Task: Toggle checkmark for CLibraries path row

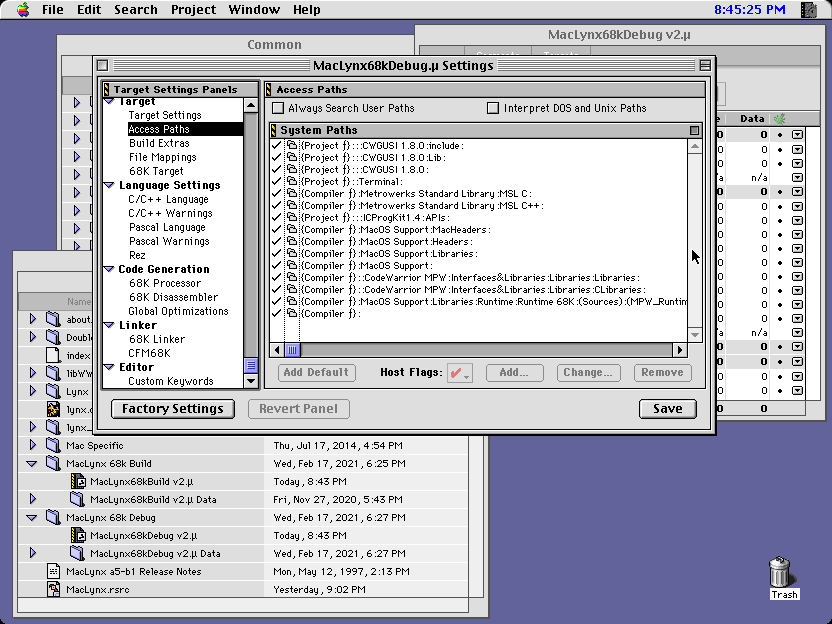Action: (x=276, y=290)
